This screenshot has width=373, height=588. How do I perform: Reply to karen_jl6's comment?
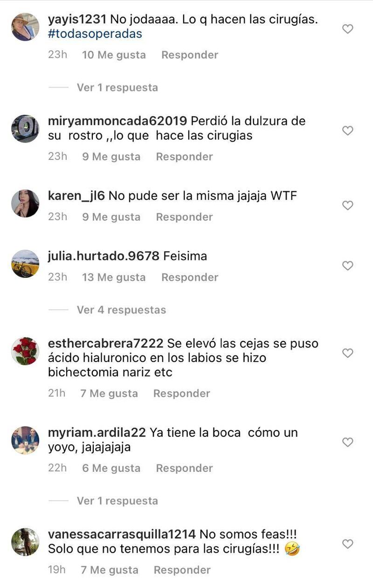[184, 217]
